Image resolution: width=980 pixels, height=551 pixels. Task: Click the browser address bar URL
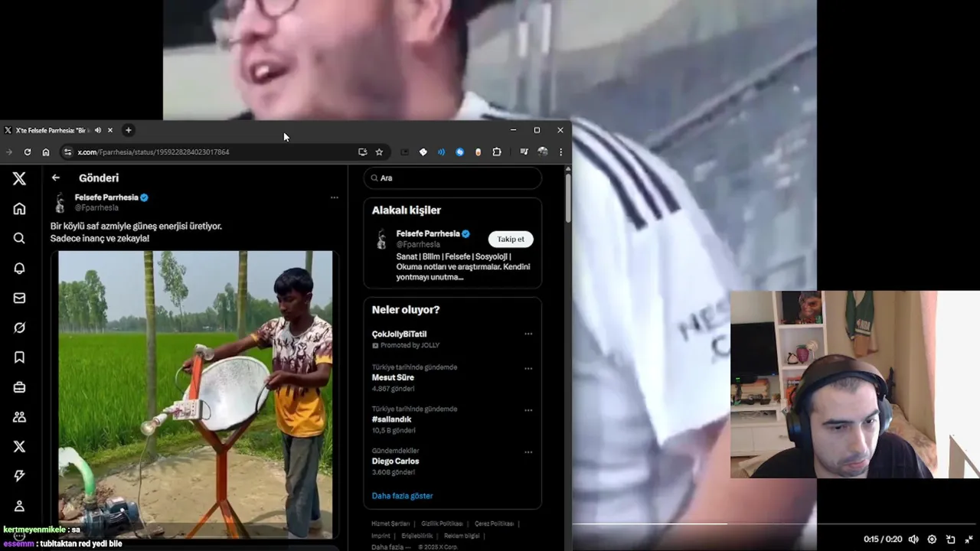pyautogui.click(x=153, y=152)
